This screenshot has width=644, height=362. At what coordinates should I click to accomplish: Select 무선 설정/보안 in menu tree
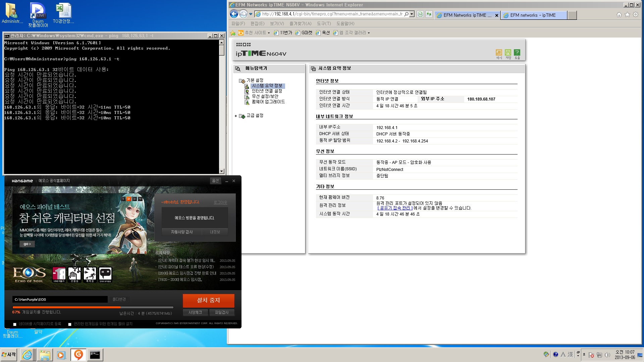[265, 97]
